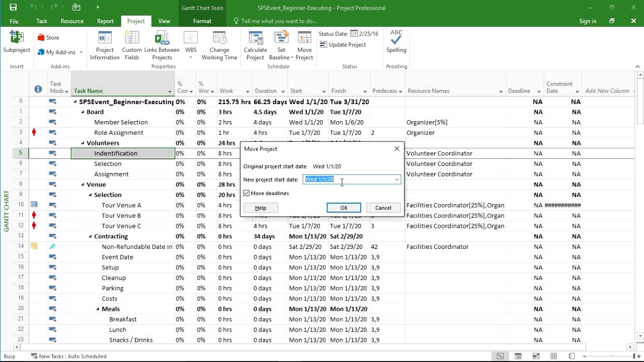Click the Subproject icon
644x362 pixels.
coord(17,42)
